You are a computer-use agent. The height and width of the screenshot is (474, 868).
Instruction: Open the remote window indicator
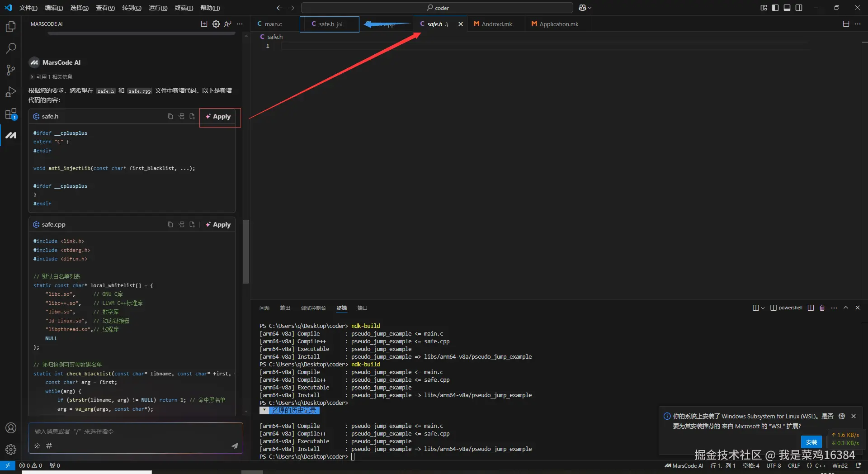click(x=8, y=465)
